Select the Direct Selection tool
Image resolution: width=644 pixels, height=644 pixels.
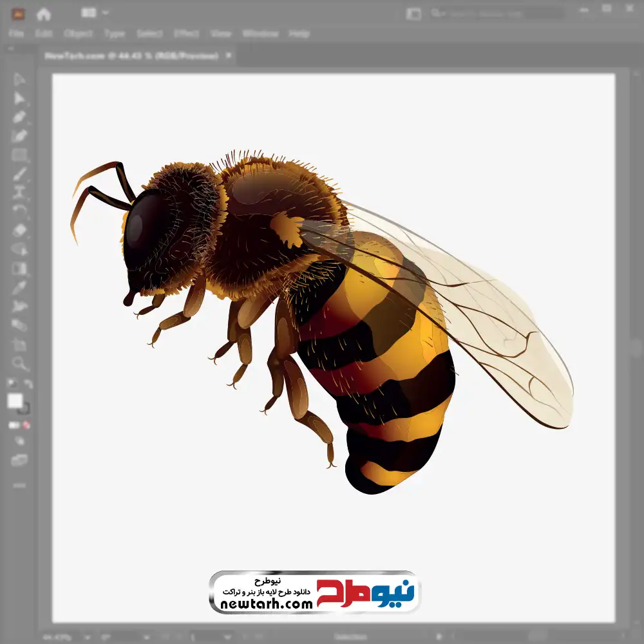coord(19,99)
